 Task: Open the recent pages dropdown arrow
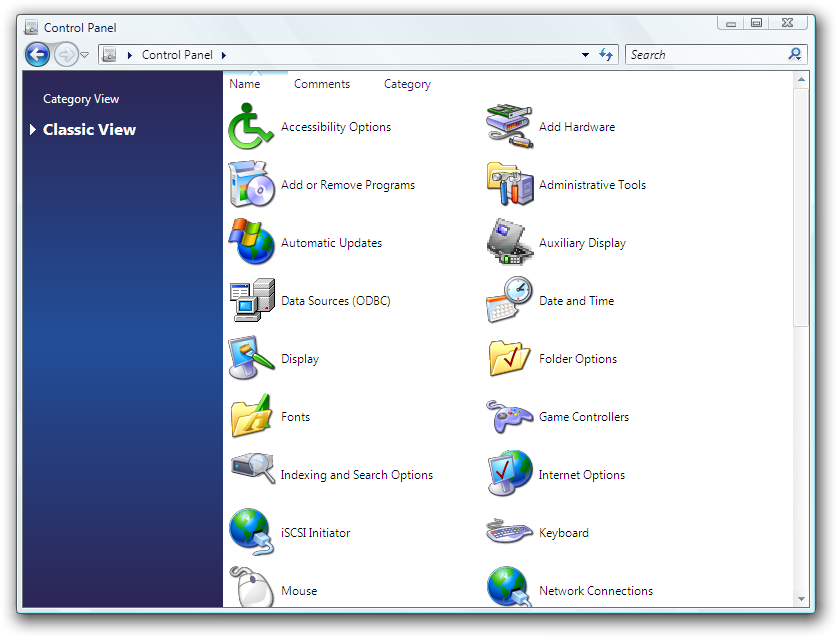85,55
